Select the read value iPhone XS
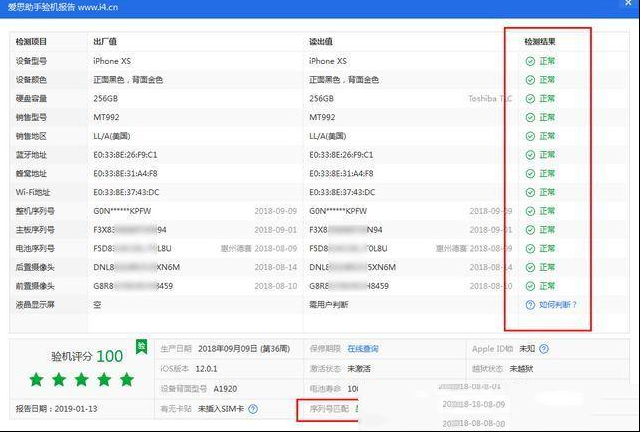This screenshot has width=640, height=432. (328, 61)
